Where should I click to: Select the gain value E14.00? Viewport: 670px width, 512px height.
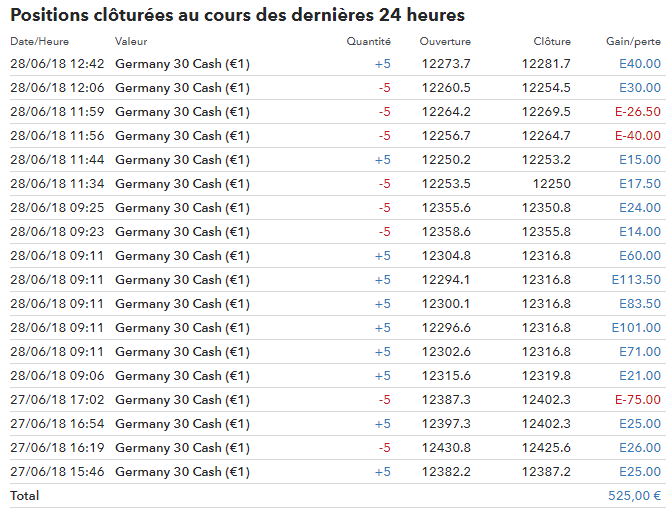click(640, 231)
